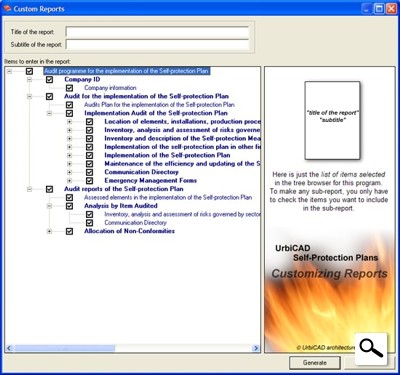Screen dimensions: 400x375
Task: Select Audits Plan for the implementation item
Action: [x=159, y=105]
